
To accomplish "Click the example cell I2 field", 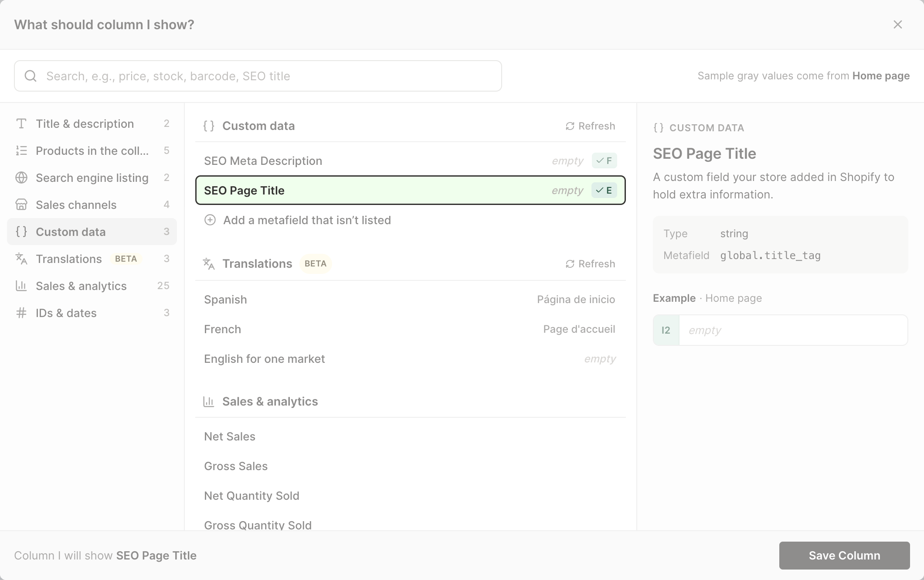I will click(x=780, y=330).
